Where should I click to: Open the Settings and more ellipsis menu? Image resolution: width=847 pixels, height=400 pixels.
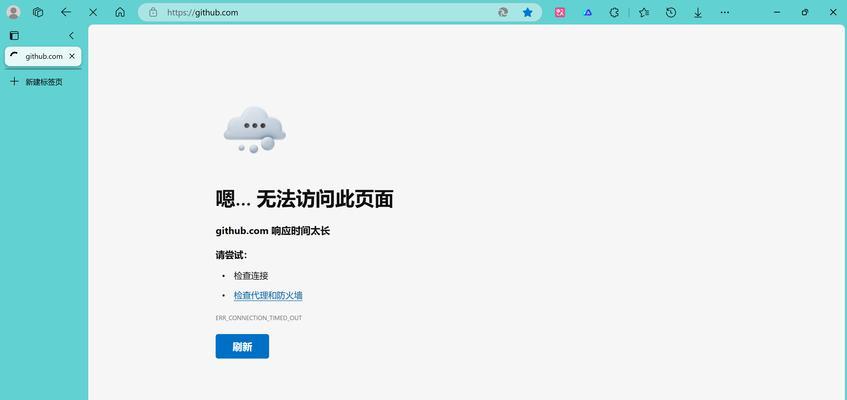click(725, 12)
